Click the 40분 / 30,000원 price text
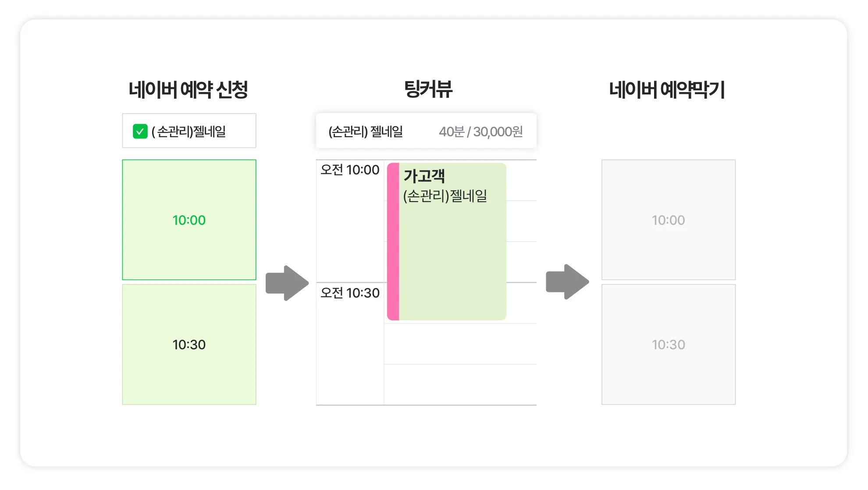This screenshot has height=490, width=868. [x=480, y=131]
